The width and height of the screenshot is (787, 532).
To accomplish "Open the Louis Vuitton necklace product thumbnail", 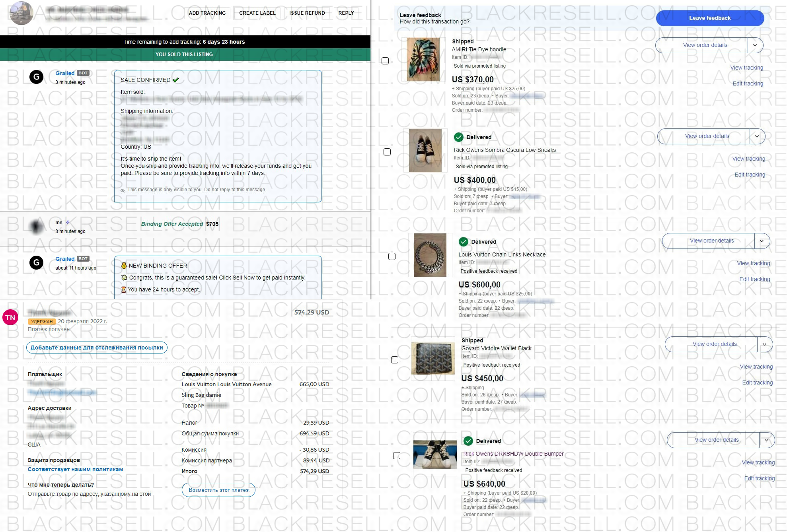I will point(430,255).
